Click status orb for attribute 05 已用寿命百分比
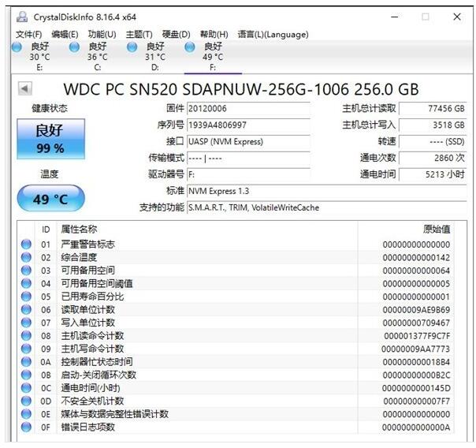This screenshot has height=448, width=476. [27, 297]
